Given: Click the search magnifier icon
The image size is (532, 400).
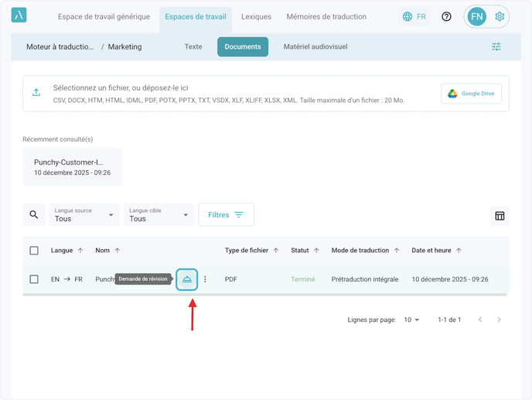Looking at the screenshot, I should [x=34, y=215].
